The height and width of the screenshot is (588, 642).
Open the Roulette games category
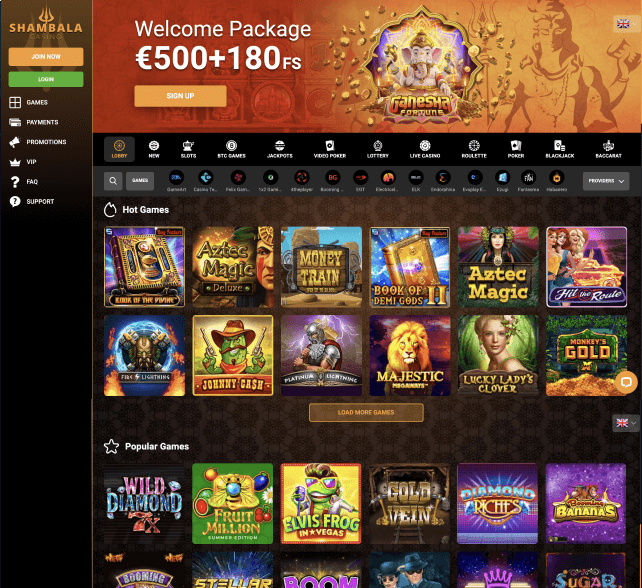click(x=474, y=149)
